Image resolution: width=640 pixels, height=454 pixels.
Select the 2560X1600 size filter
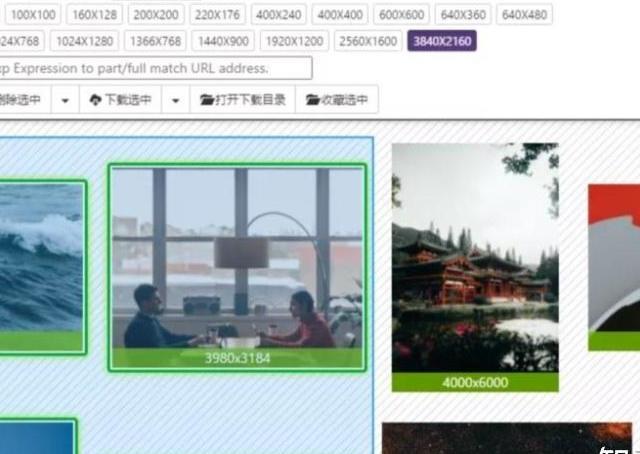[368, 41]
